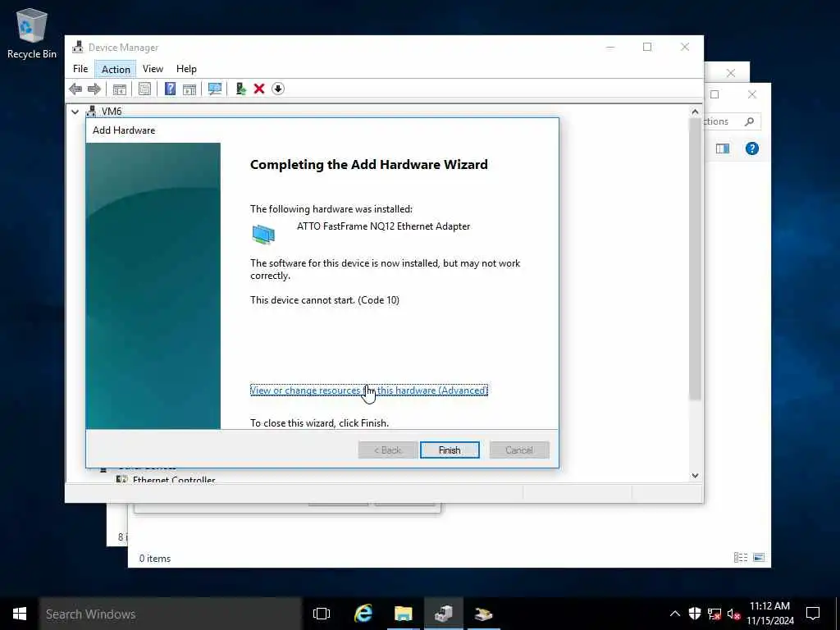Click the Disable device down-arrow icon
The image size is (840, 630).
point(278,89)
